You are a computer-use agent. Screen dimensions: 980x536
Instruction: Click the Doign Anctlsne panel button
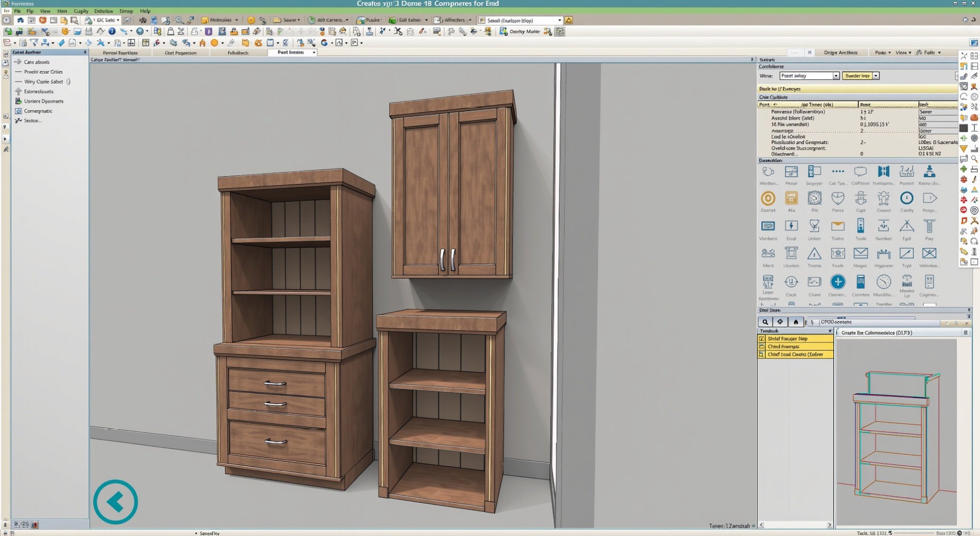pos(840,52)
